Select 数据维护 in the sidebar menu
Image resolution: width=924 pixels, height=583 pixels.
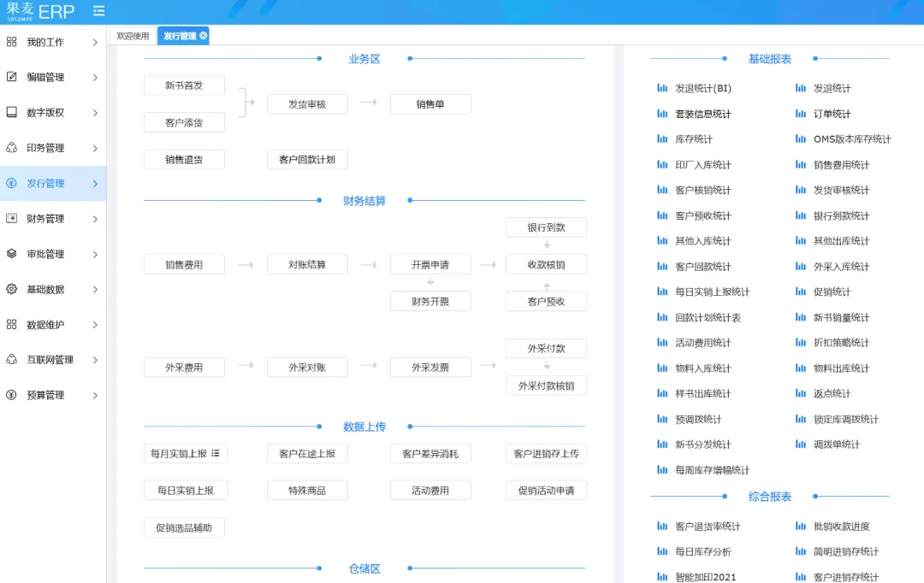45,325
